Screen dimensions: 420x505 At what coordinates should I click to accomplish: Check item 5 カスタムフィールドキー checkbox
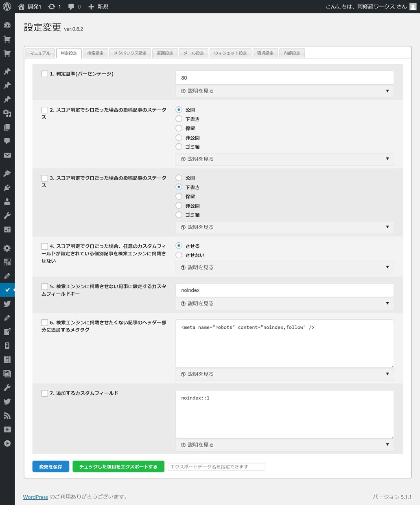45,286
